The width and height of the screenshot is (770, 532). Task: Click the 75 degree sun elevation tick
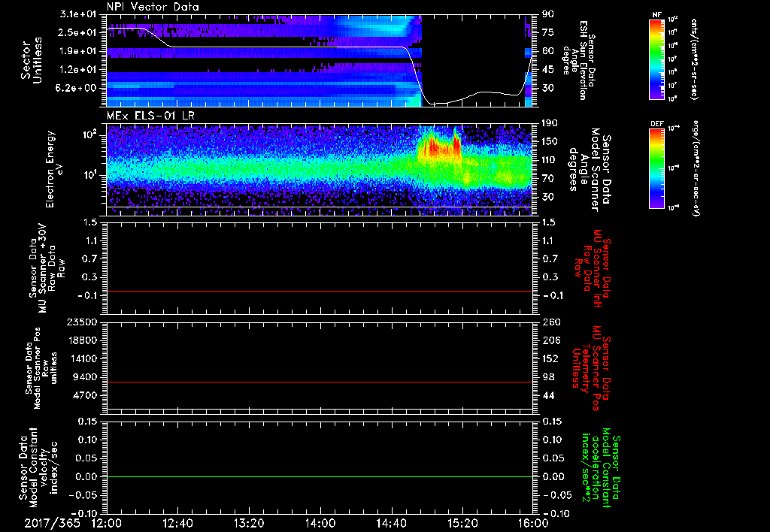pyautogui.click(x=548, y=32)
